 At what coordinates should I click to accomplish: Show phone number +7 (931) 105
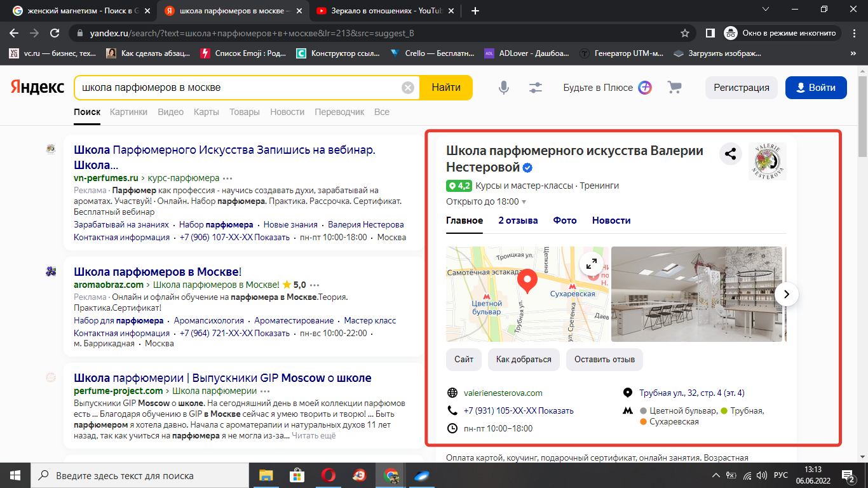pyautogui.click(x=519, y=410)
